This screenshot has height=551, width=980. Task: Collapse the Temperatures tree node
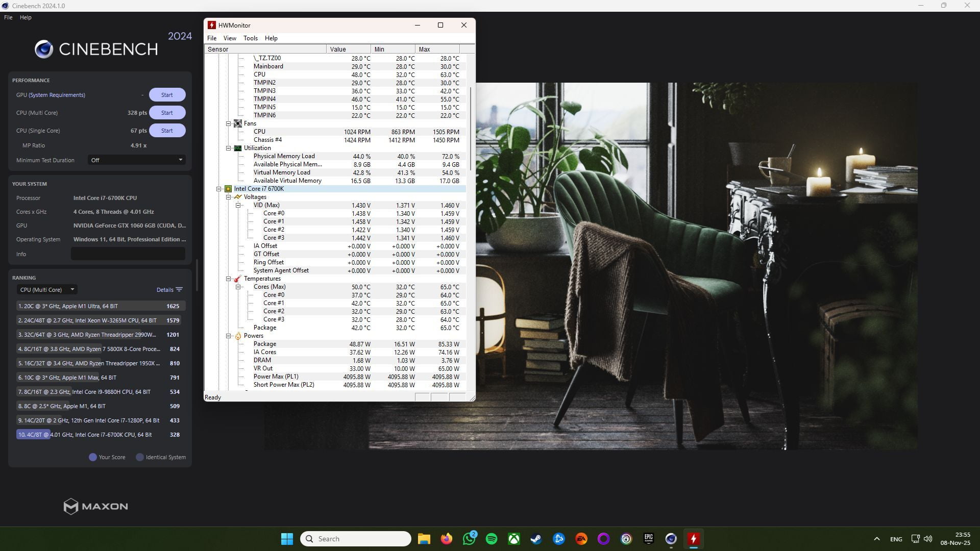[x=229, y=279]
